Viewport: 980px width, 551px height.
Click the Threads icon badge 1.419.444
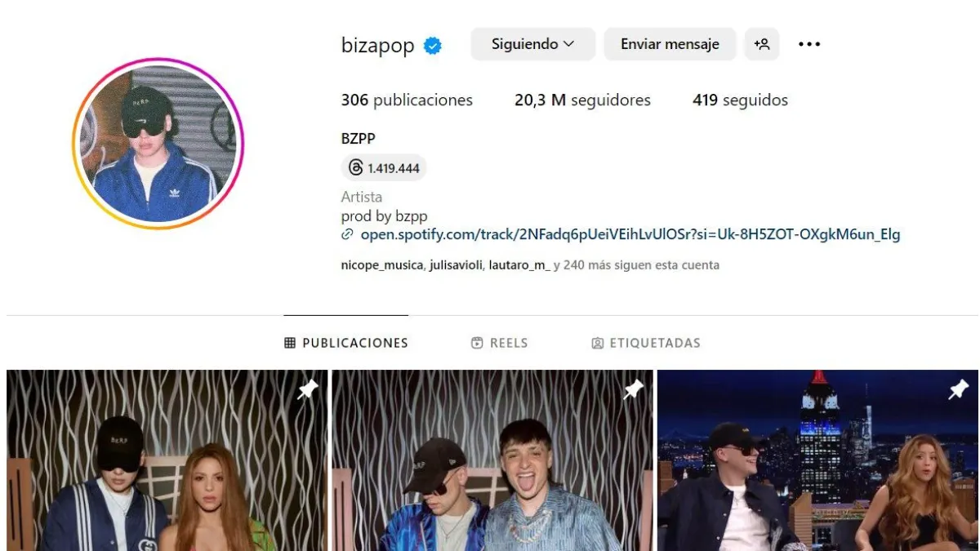[x=384, y=168]
